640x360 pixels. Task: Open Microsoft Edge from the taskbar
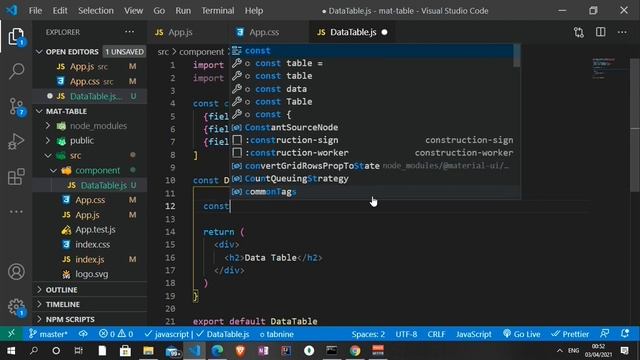[x=217, y=351]
